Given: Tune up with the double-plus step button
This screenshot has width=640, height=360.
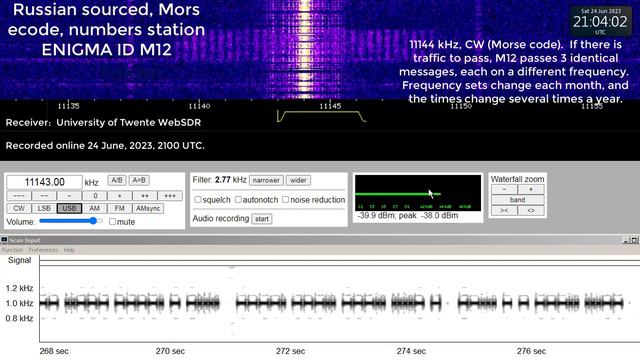Looking at the screenshot, I should point(145,196).
